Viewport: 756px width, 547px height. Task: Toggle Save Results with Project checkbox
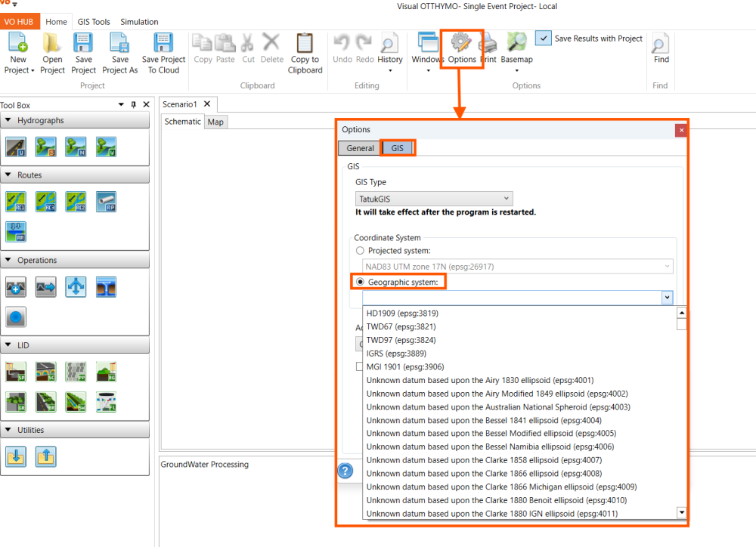(x=544, y=38)
